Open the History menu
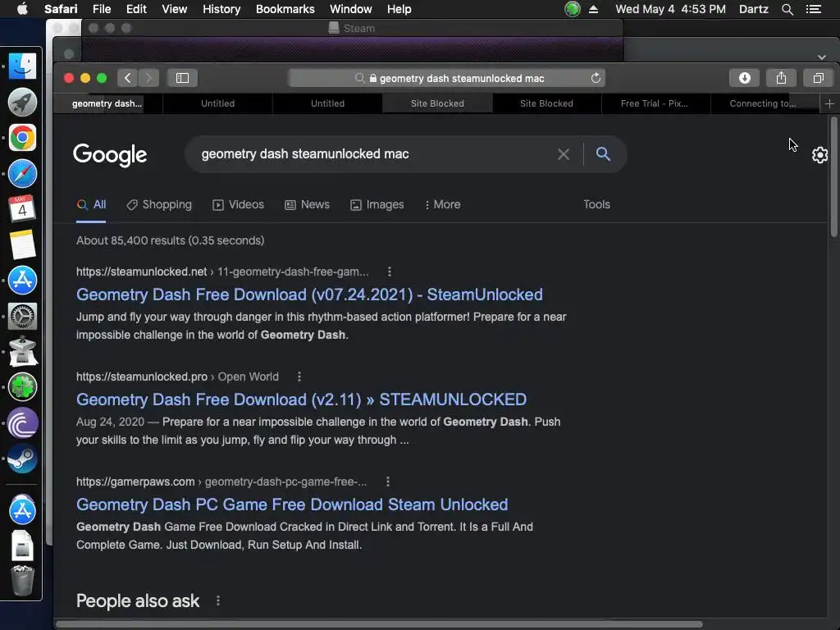 tap(221, 9)
